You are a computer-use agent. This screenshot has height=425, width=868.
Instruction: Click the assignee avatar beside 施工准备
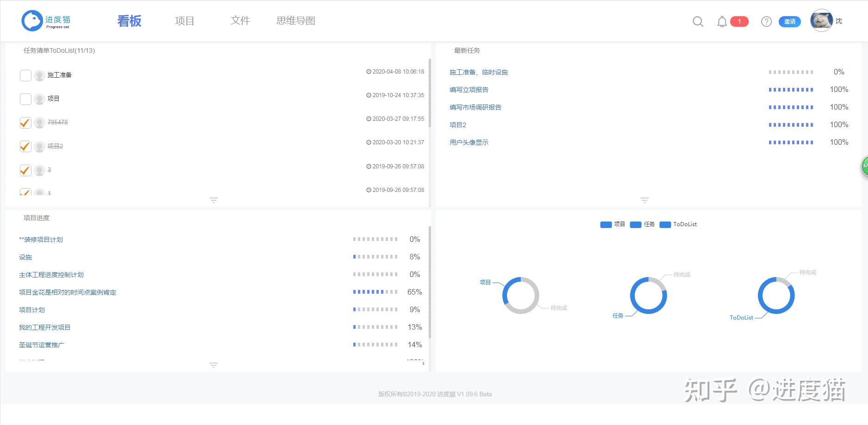pyautogui.click(x=39, y=75)
